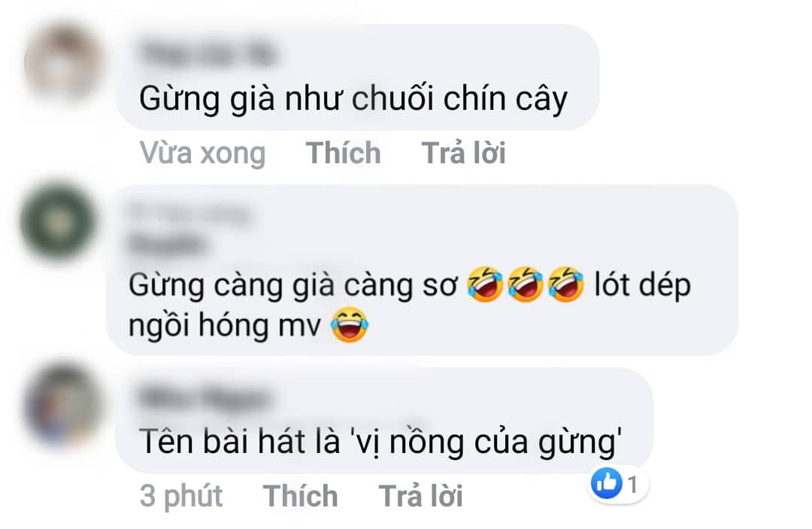Viewport: 812px width, 529px height.
Task: Like the 'Gừng già như chuối chín cây' comment
Action: (343, 153)
